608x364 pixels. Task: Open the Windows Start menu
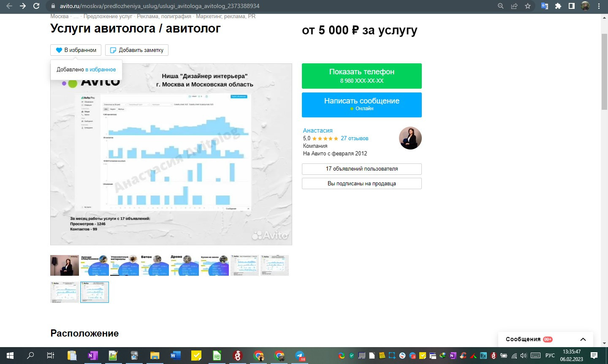click(x=10, y=356)
